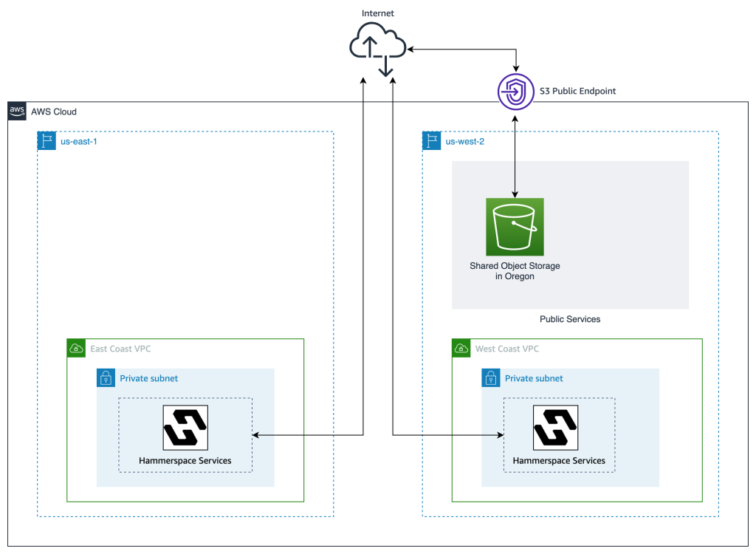
Task: Click the Private subnet lock icon in us-east-1
Action: tap(106, 377)
